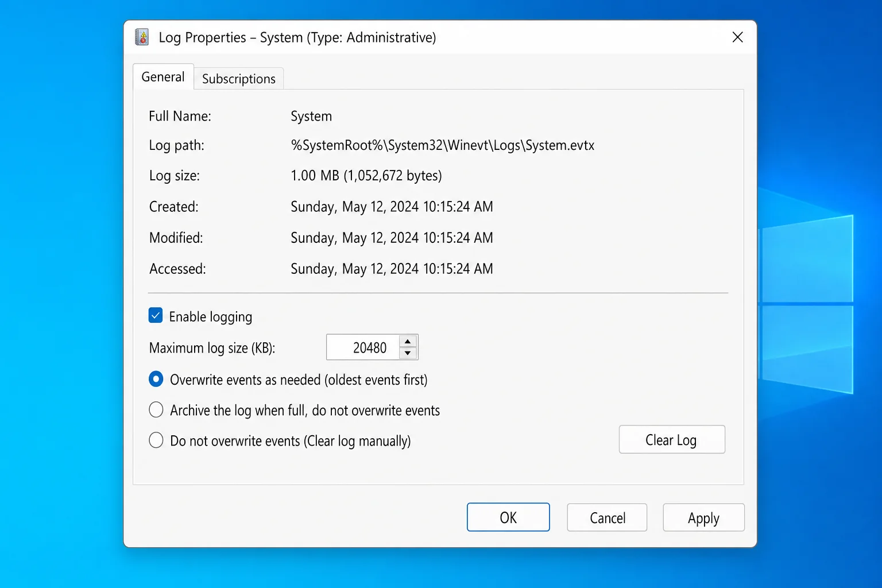882x588 pixels.
Task: Select Archive the log when full option
Action: [156, 409]
